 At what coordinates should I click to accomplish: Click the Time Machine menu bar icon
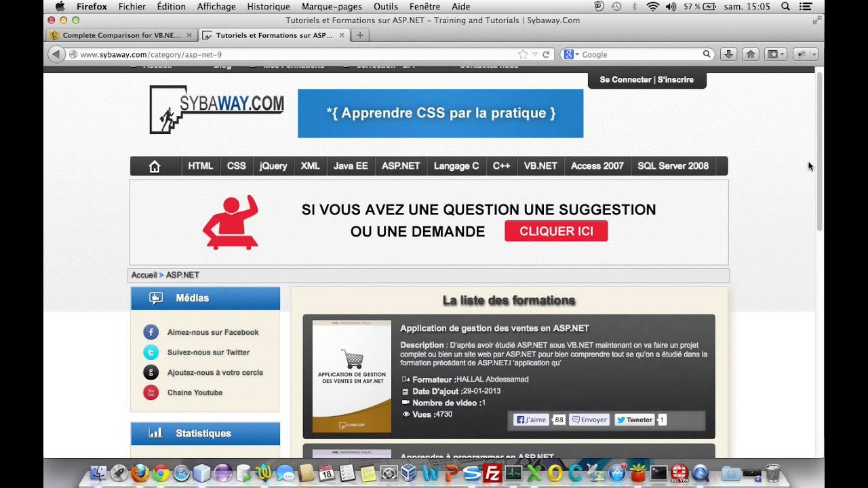(x=616, y=6)
